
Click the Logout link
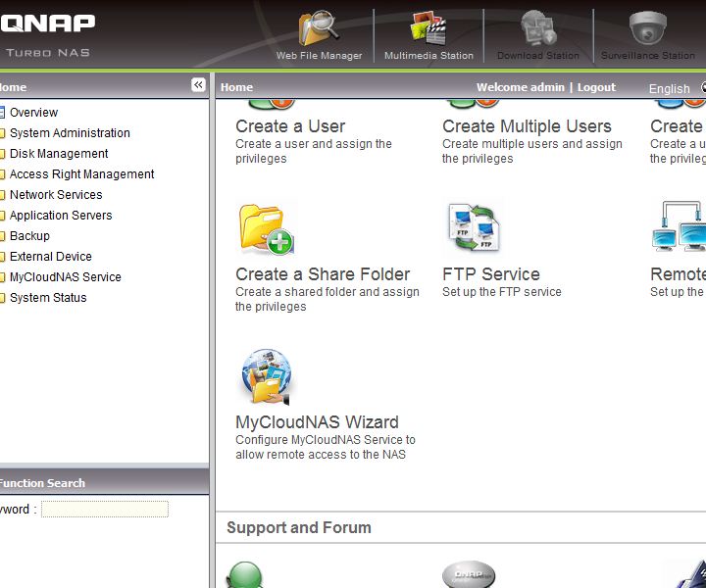(x=596, y=87)
